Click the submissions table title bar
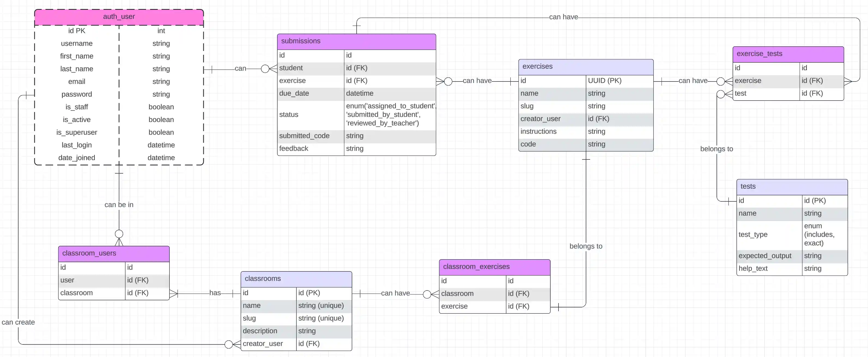 [x=356, y=41]
